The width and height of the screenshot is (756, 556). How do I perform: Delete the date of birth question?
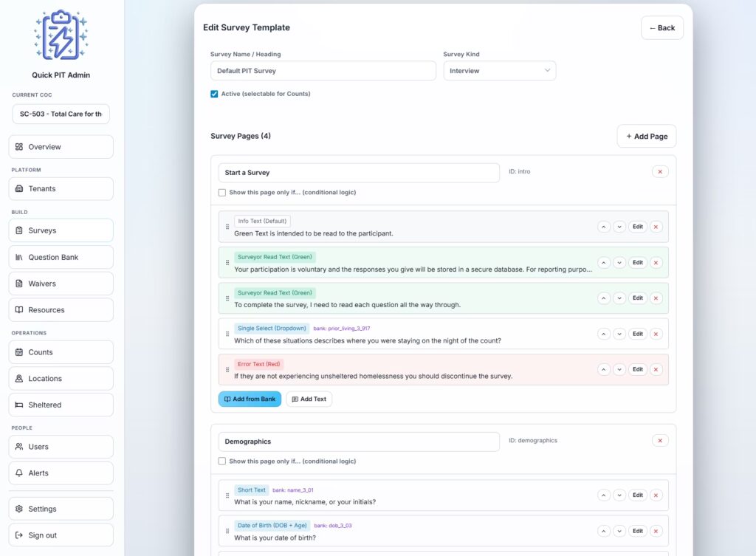[x=656, y=531]
